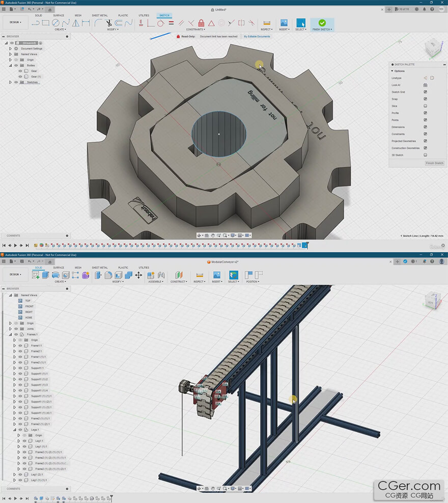This screenshot has height=503, width=448.
Task: Click the green Finish Sketch checkmark icon
Action: coord(322,23)
